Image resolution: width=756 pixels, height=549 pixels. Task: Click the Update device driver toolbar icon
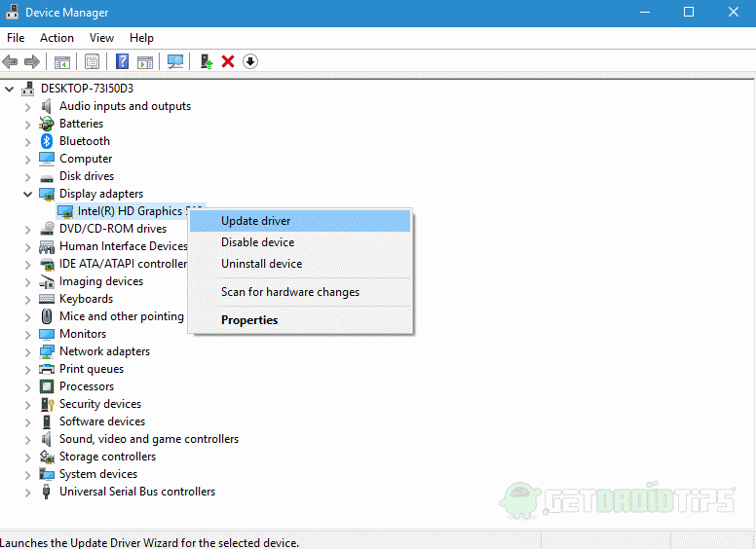(207, 61)
